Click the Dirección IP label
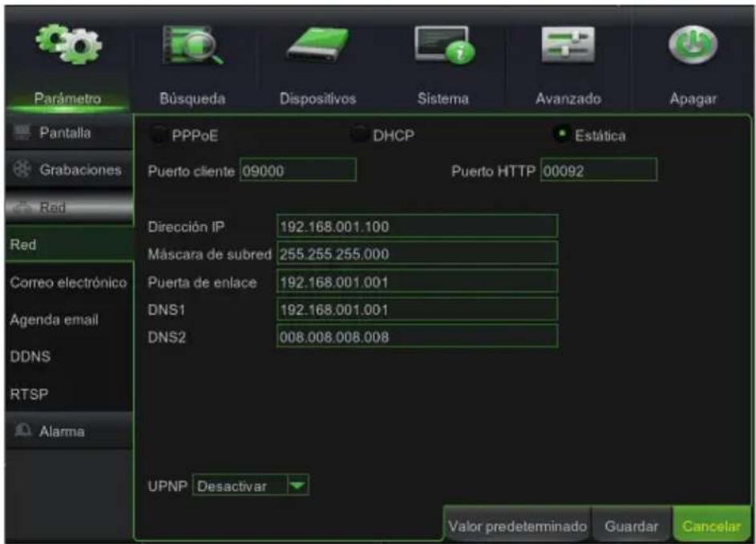This screenshot has width=756, height=544. point(186,227)
